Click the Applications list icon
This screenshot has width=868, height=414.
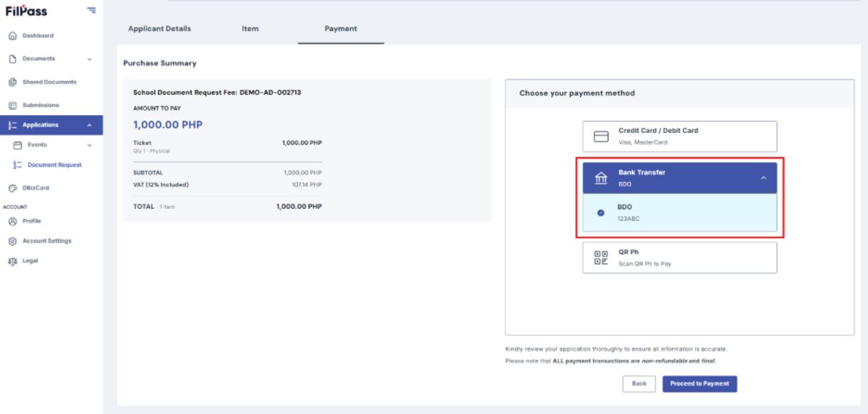12,125
